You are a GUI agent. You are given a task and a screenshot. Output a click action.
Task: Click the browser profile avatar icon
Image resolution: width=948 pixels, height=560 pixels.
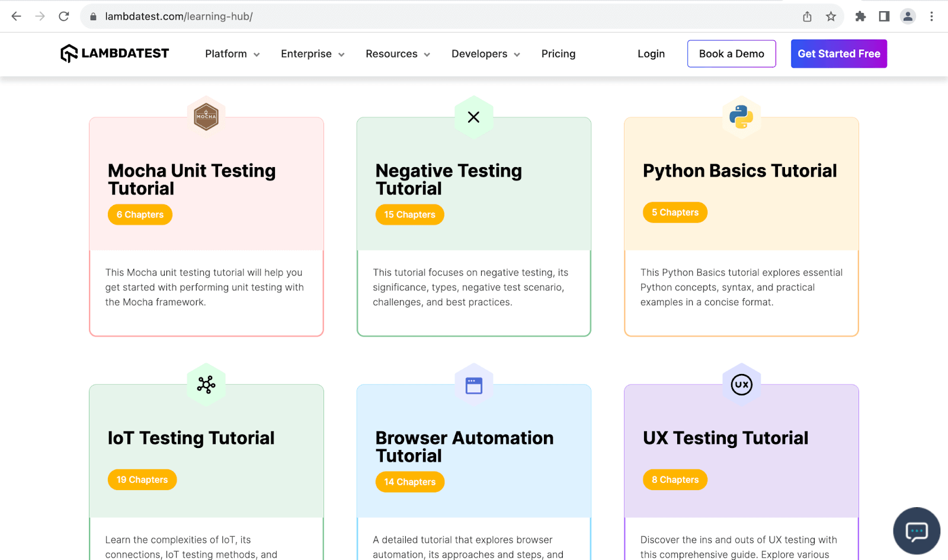coord(908,17)
